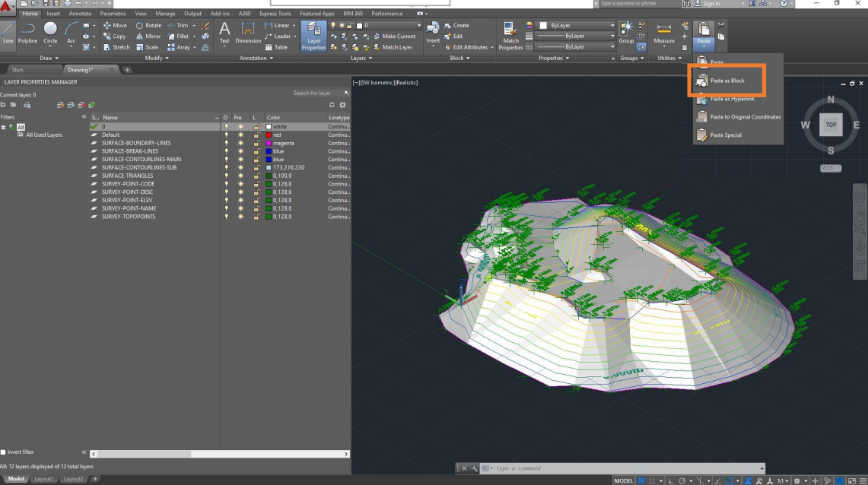Click the magenta swatch for SURFACE-BOUNDARY-LINES

[x=267, y=142]
